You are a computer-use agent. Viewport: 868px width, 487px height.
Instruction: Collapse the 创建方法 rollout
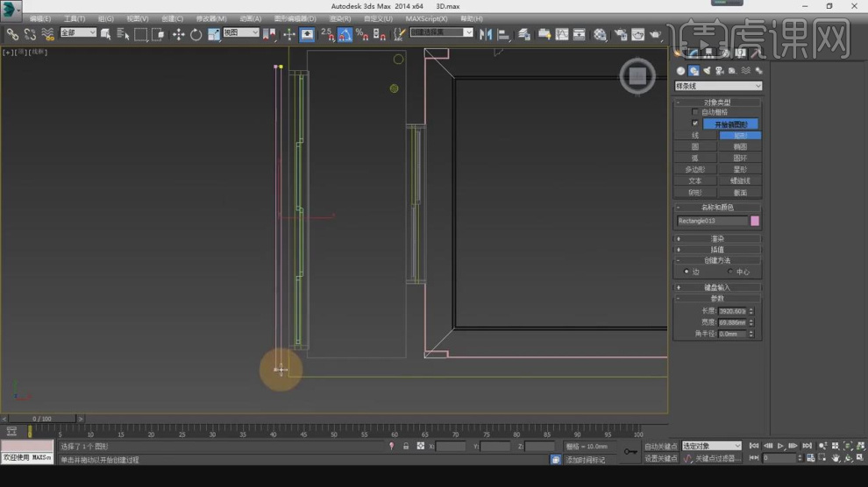717,260
